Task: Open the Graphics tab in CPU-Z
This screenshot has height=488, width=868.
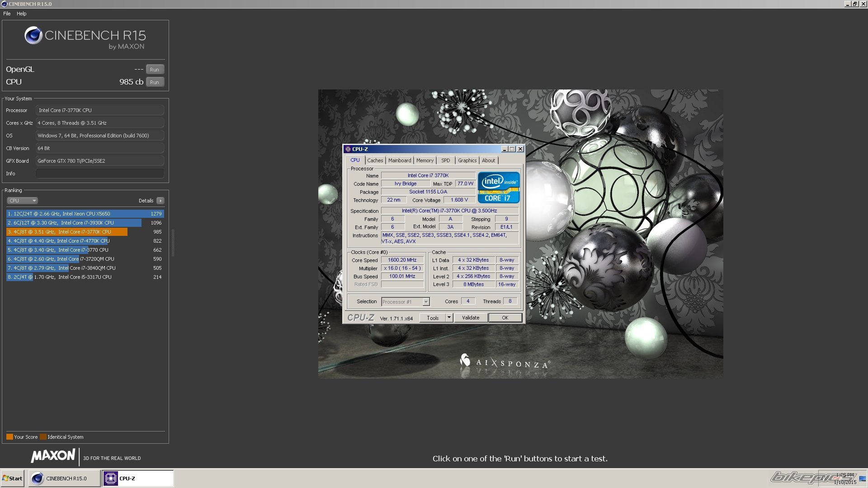Action: (x=467, y=160)
